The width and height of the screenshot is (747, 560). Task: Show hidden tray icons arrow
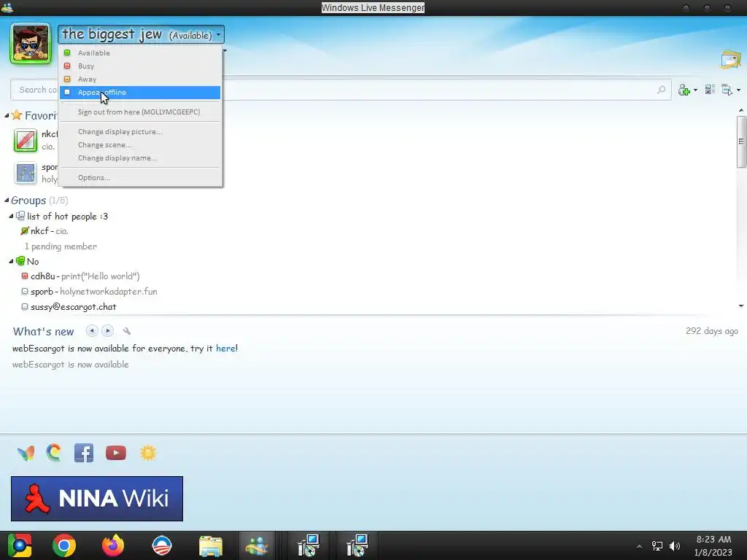639,546
